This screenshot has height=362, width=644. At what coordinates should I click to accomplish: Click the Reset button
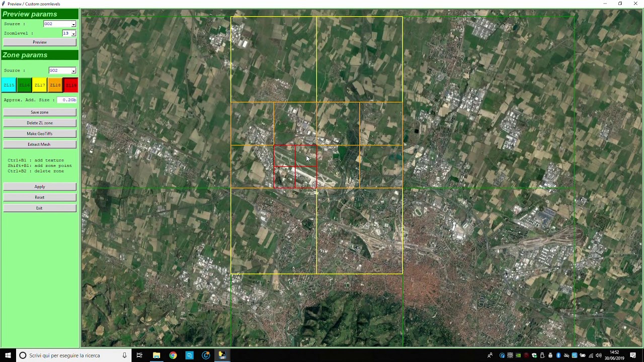pyautogui.click(x=40, y=197)
